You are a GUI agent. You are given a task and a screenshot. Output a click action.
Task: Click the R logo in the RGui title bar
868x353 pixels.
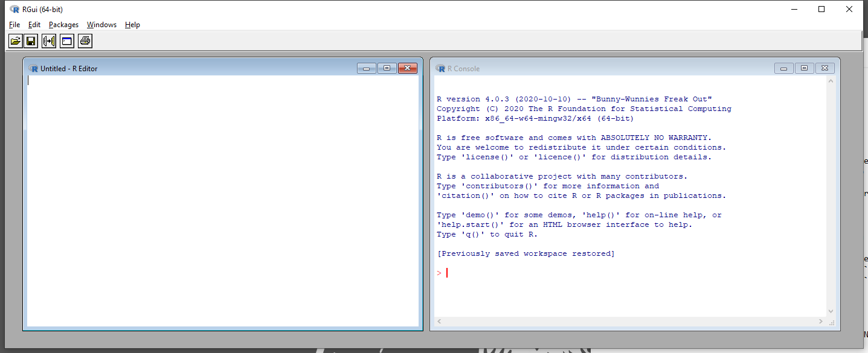[14, 9]
